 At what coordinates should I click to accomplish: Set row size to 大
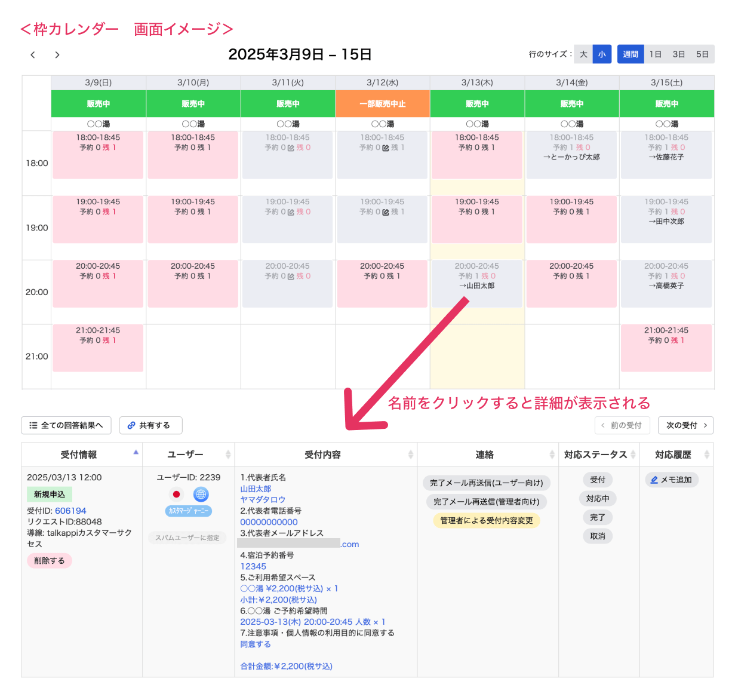coord(583,54)
